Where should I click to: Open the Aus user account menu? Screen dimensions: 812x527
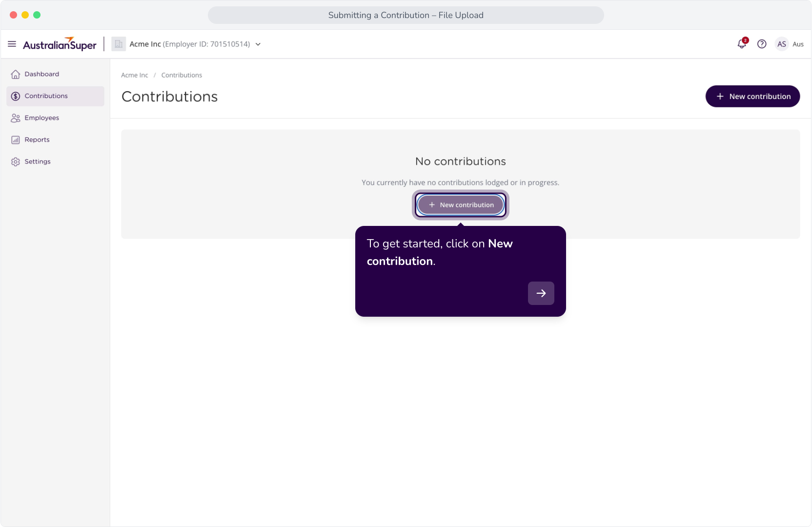[x=798, y=44]
